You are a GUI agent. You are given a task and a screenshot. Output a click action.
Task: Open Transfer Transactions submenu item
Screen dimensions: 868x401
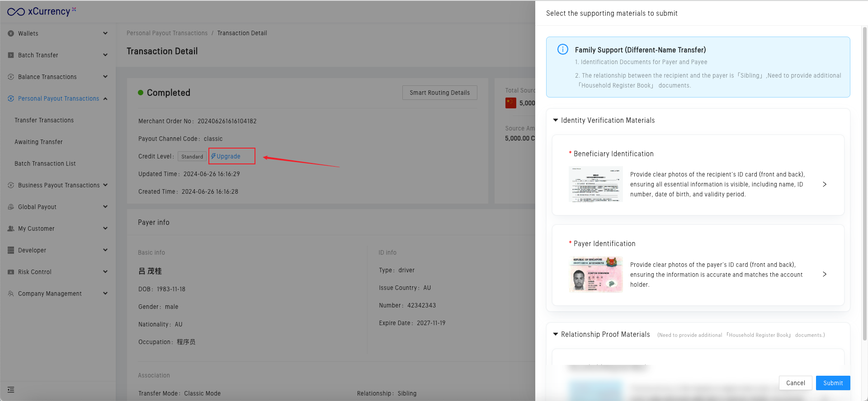click(x=44, y=120)
